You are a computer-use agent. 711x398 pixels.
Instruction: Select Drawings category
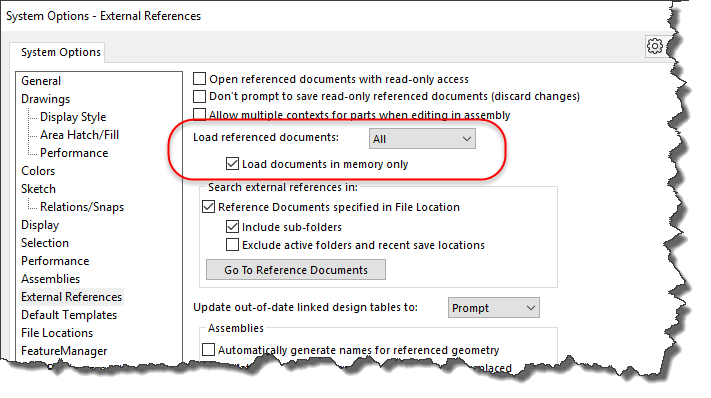[x=45, y=99]
